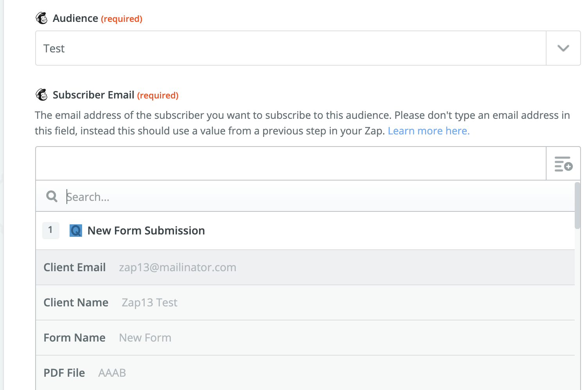Focus the Search box in the dropdown
This screenshot has width=588, height=390.
pyautogui.click(x=319, y=197)
